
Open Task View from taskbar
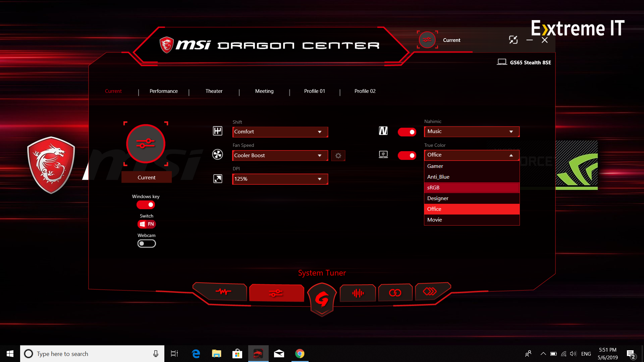pyautogui.click(x=174, y=354)
